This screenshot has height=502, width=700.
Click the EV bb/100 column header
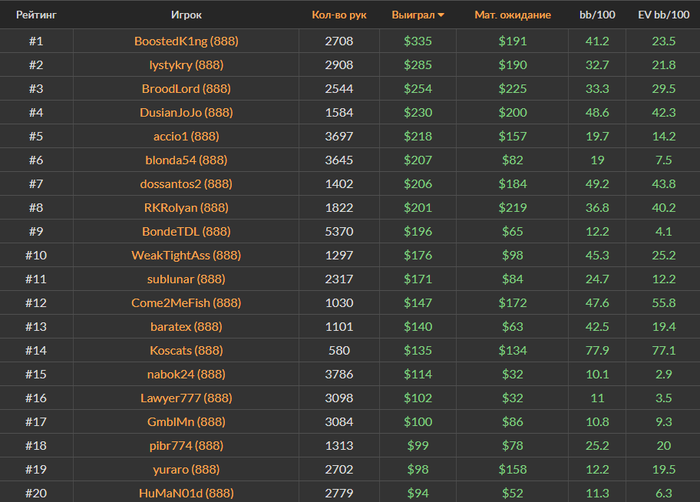663,15
